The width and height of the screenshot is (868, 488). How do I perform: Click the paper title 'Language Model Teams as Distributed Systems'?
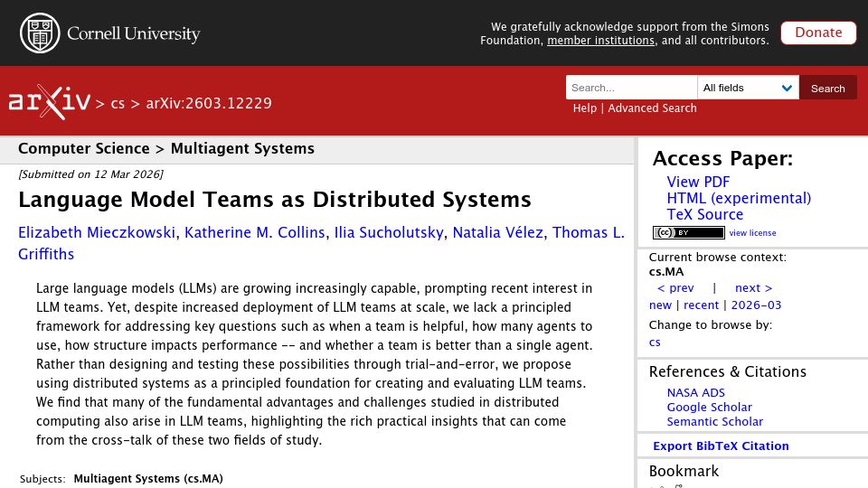click(275, 200)
